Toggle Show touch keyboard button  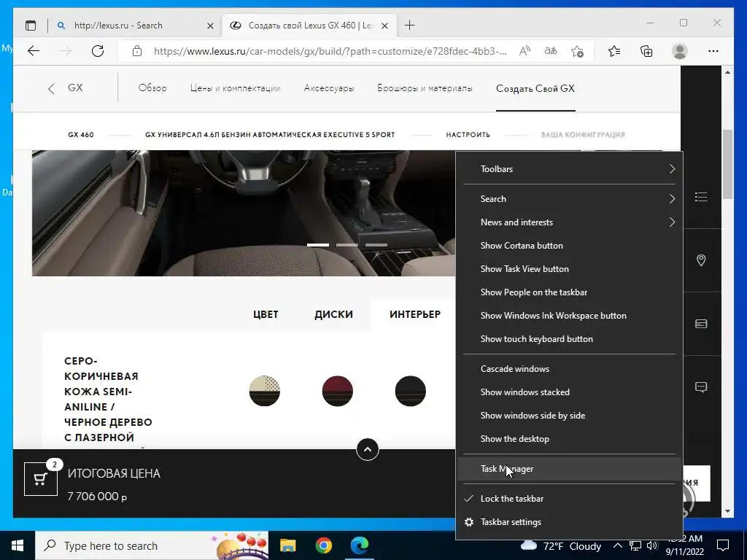click(x=569, y=339)
